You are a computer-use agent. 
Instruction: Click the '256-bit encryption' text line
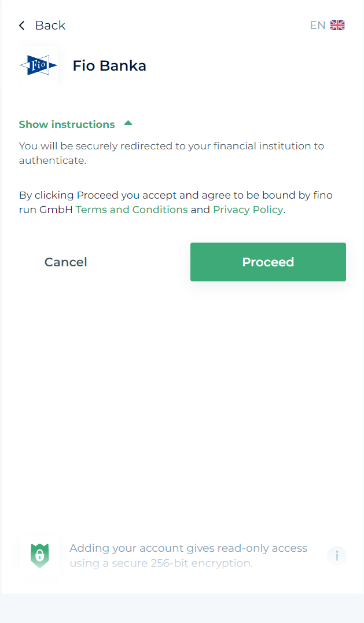(162, 563)
